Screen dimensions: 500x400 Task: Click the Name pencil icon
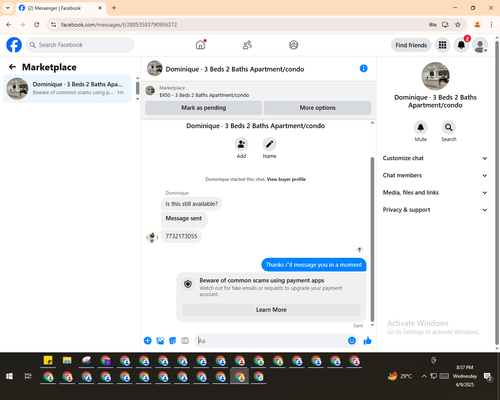click(x=269, y=144)
